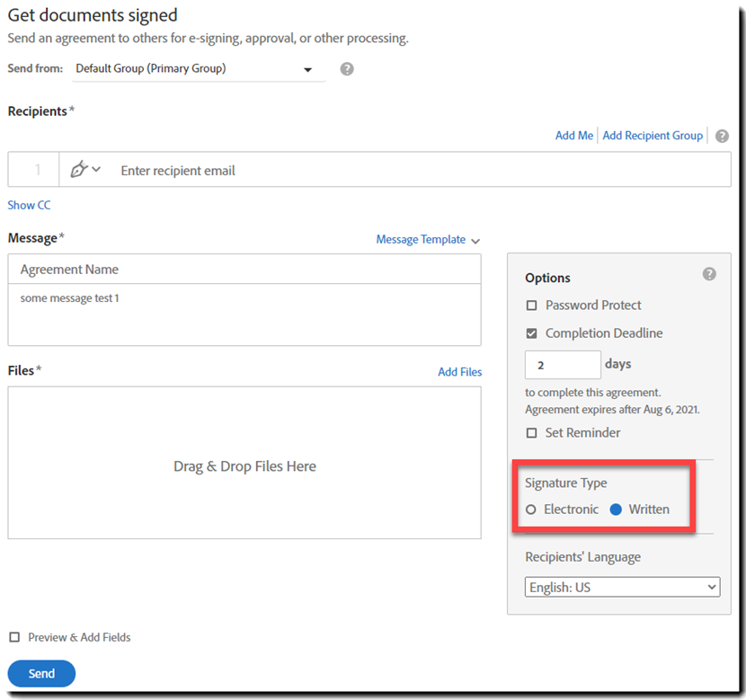Open the Recipients' Language dropdown

[x=622, y=588]
